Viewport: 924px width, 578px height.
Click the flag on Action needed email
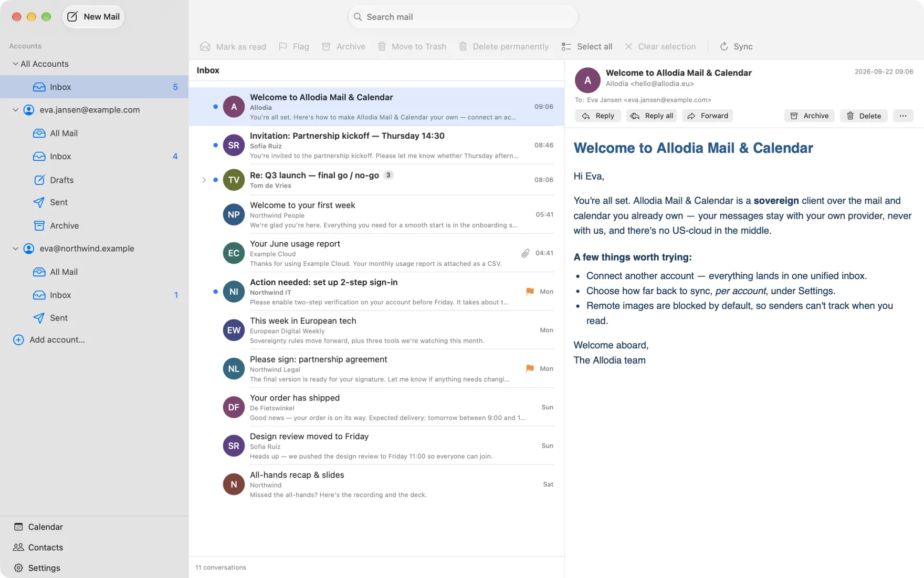[x=530, y=292]
